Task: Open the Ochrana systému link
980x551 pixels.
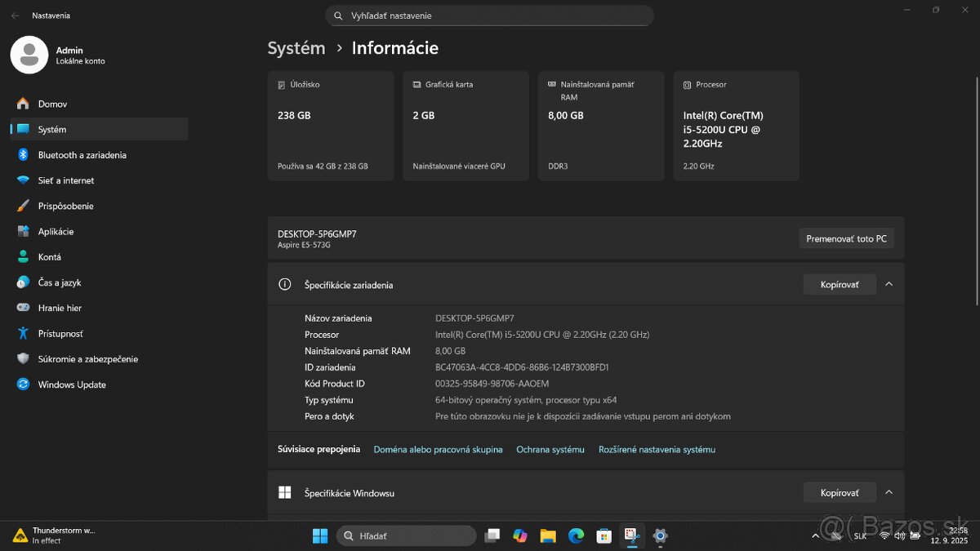Action: pos(550,449)
